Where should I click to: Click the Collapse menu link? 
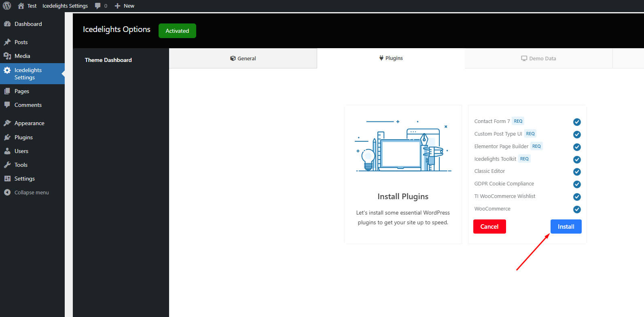coord(32,192)
